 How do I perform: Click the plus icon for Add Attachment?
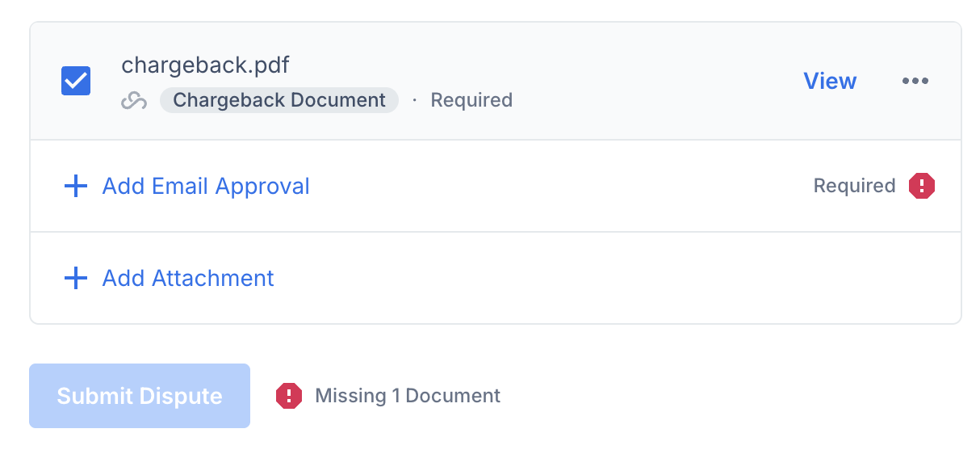[75, 279]
